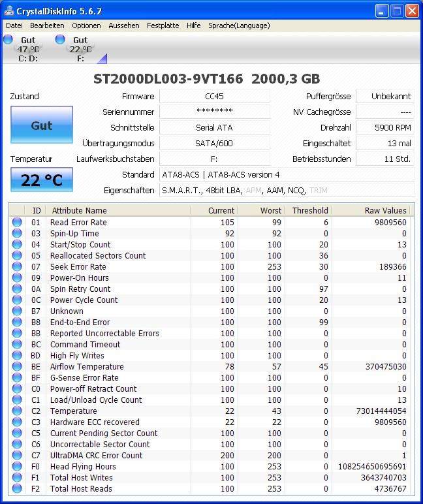Click the 22 °C temperature button

42,180
